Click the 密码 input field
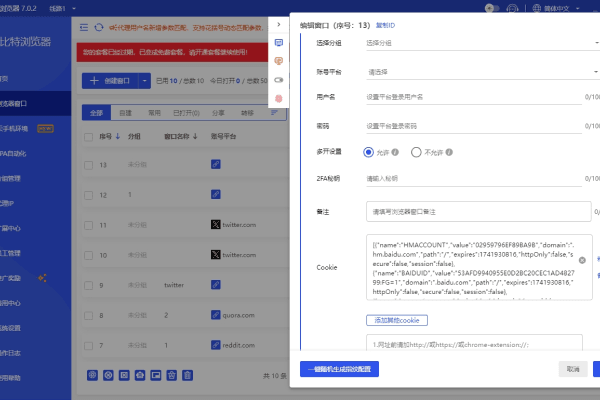This screenshot has width=600, height=400. pos(474,126)
